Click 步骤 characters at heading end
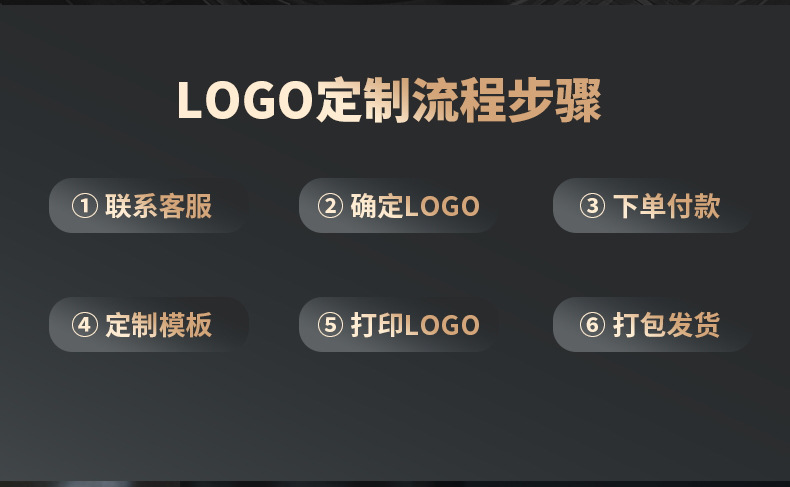 pos(554,100)
